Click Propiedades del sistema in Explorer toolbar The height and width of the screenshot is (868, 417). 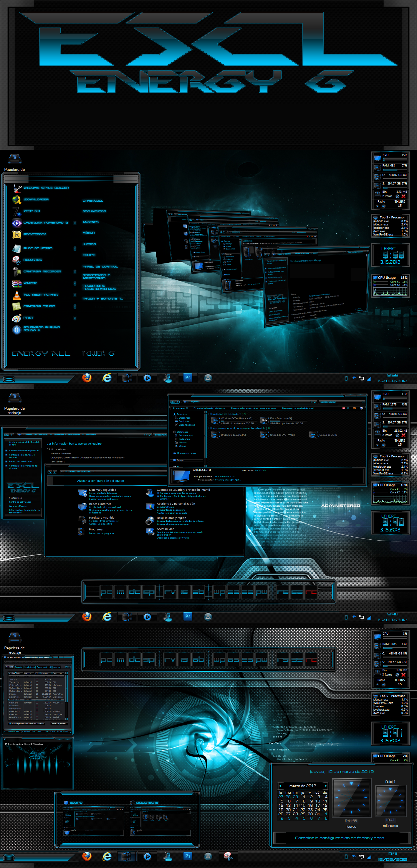point(209,408)
